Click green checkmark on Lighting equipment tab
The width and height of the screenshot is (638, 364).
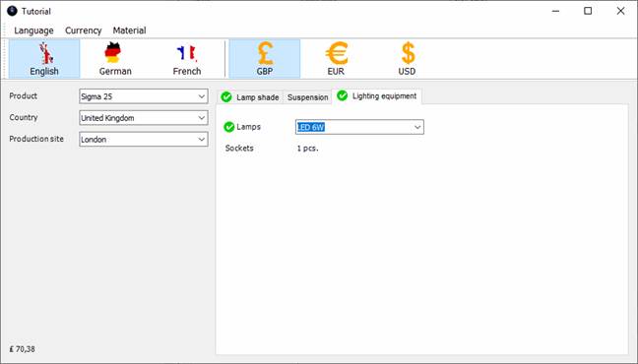343,96
